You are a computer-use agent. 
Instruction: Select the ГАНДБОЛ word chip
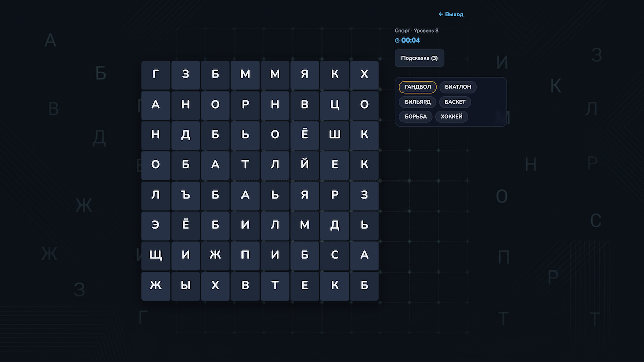(417, 86)
